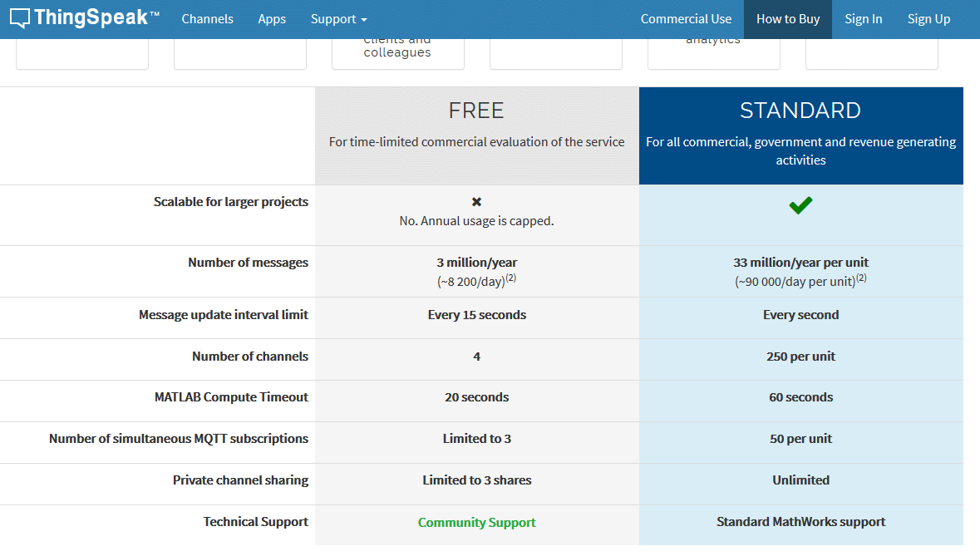Viewport: 980px width, 556px height.
Task: Select the 'Number of messages' row label
Action: [249, 263]
